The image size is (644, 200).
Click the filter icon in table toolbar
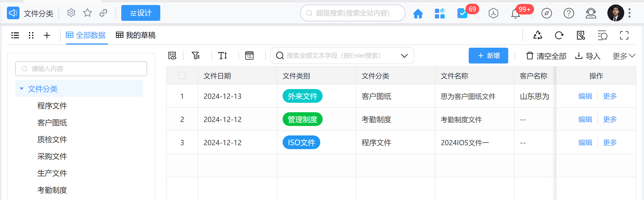(x=196, y=56)
